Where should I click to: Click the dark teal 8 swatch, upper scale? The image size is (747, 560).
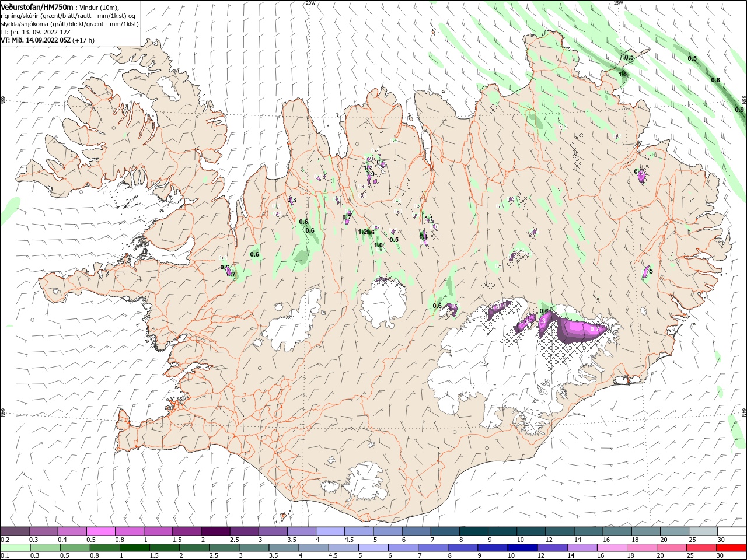click(x=474, y=531)
